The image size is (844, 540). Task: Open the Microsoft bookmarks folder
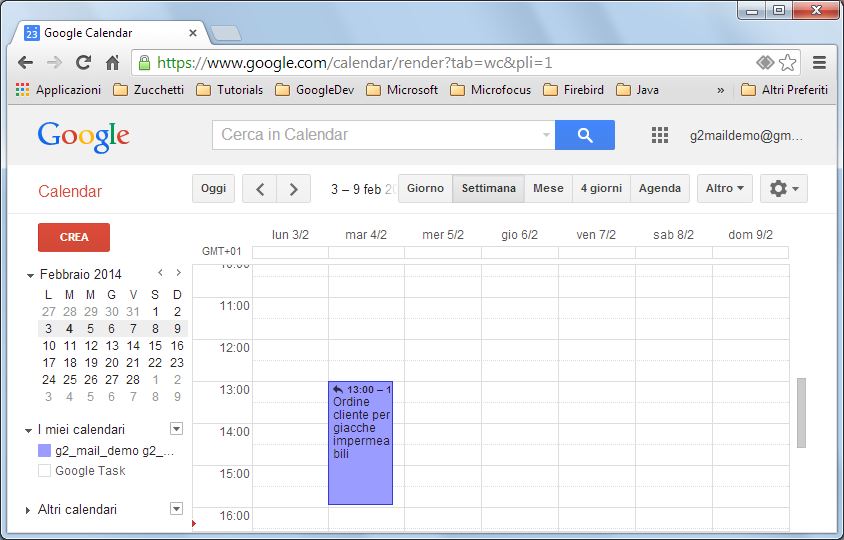click(402, 90)
